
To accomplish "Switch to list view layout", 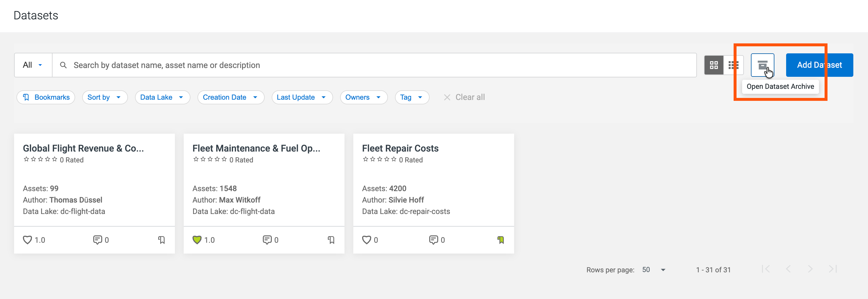I will tap(733, 65).
